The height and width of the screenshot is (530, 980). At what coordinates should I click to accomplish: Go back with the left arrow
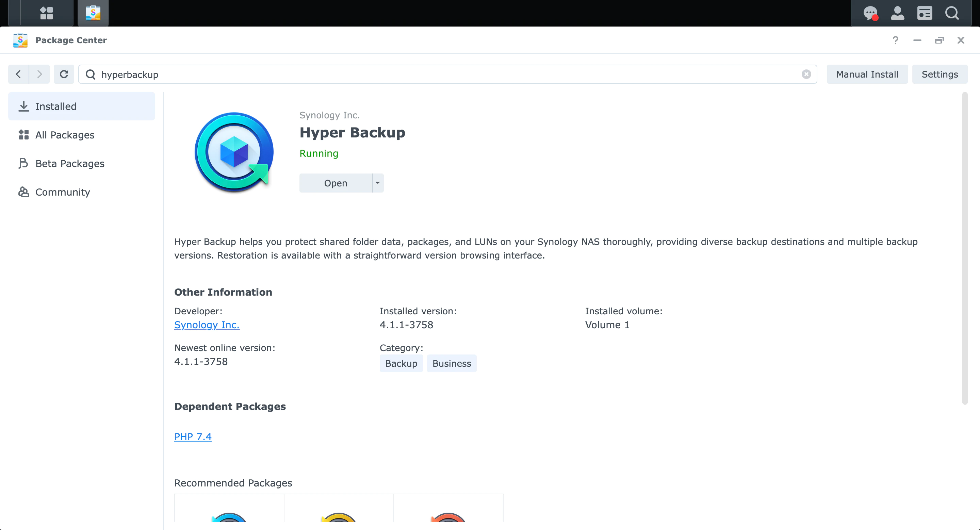click(18, 74)
